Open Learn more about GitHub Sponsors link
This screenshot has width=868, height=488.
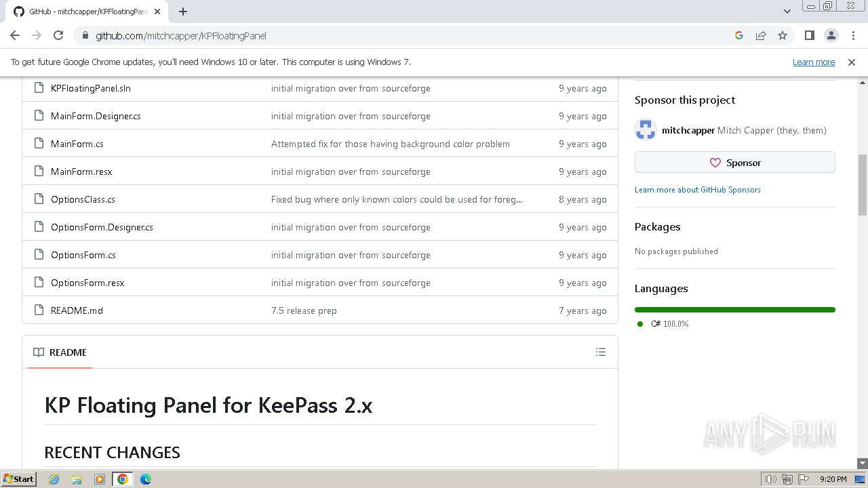(x=697, y=190)
